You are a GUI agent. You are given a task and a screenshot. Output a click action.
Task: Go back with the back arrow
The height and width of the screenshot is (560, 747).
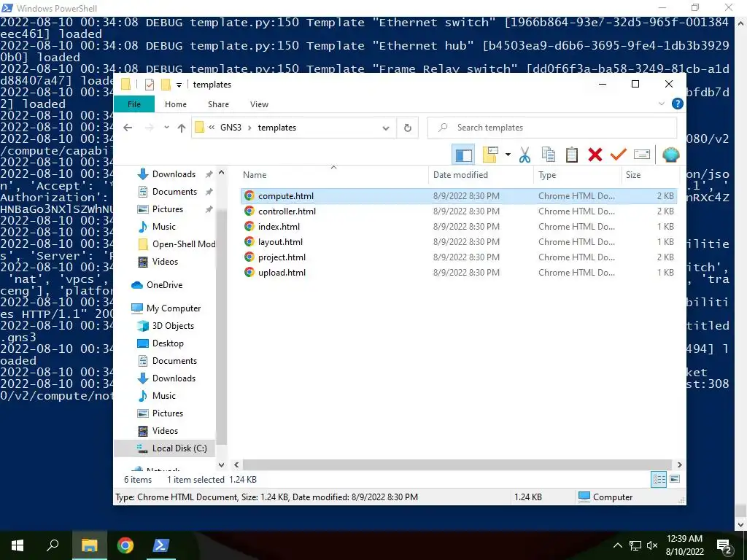[x=128, y=128]
